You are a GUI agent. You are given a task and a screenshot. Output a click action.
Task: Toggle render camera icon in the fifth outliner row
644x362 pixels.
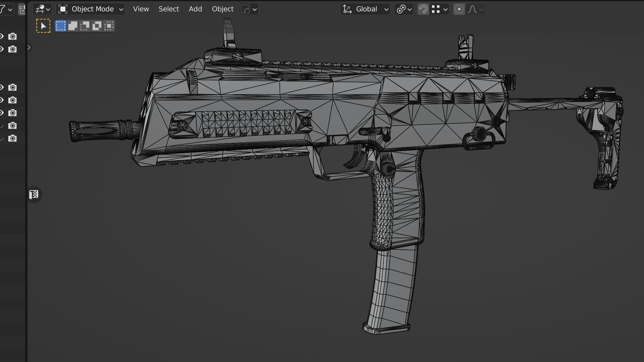pyautogui.click(x=12, y=113)
